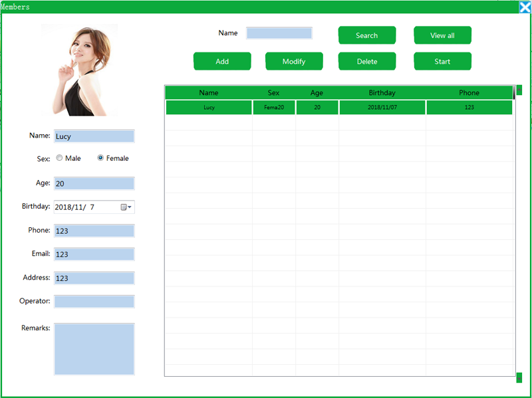532x398 pixels.
Task: Click the scrollbar's bottom green handle
Action: tap(519, 377)
